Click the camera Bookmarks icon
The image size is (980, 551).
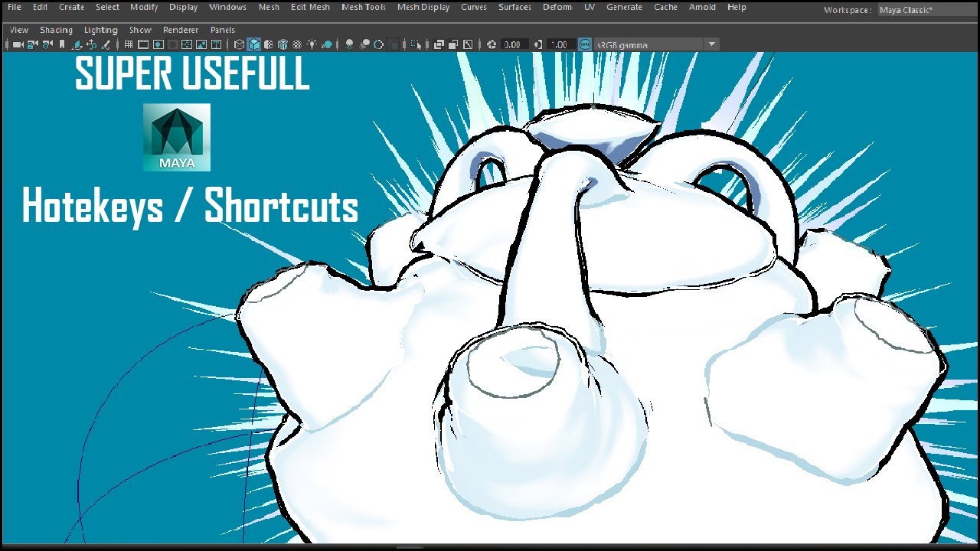(61, 44)
